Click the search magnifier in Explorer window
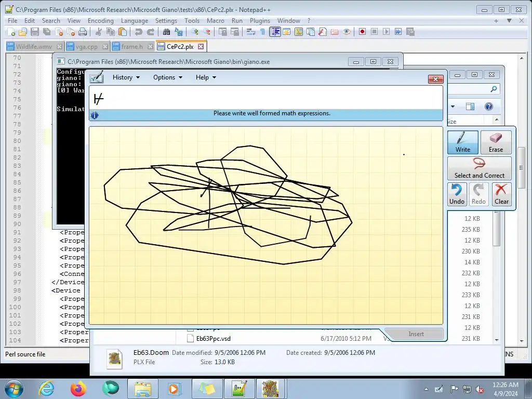532x399 pixels. click(494, 89)
